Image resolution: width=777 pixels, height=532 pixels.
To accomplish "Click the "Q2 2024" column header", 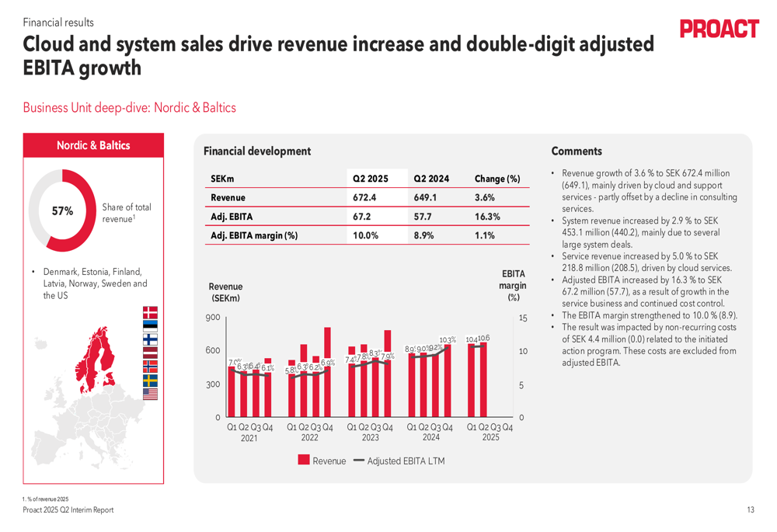I will tap(431, 179).
